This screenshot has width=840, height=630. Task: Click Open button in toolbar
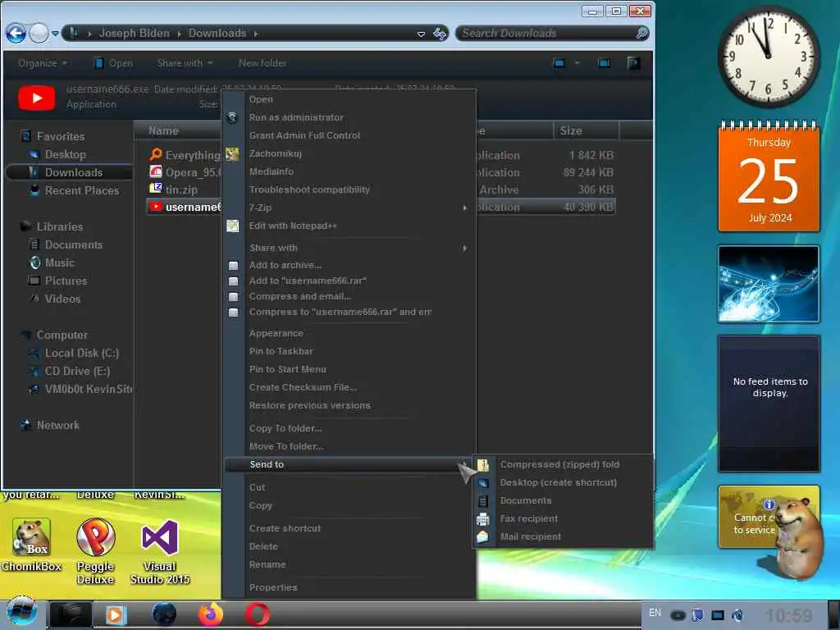coord(113,63)
